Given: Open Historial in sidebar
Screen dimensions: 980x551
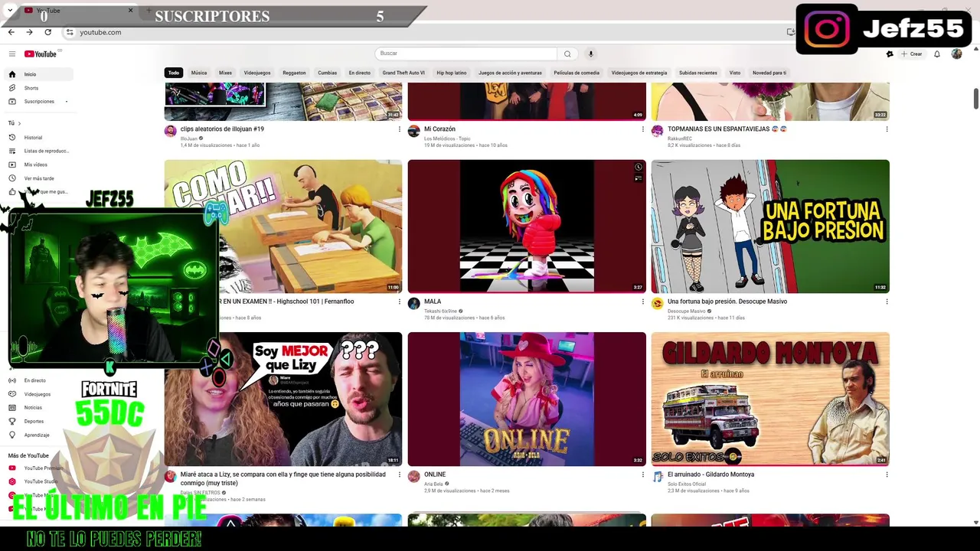Looking at the screenshot, I should [x=40, y=138].
